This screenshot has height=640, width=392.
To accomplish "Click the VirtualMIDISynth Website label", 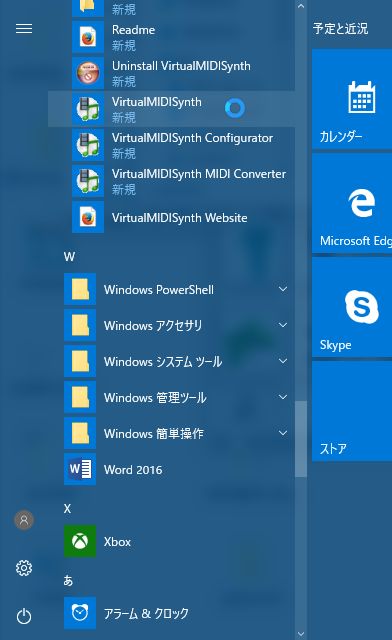I will pyautogui.click(x=180, y=218).
